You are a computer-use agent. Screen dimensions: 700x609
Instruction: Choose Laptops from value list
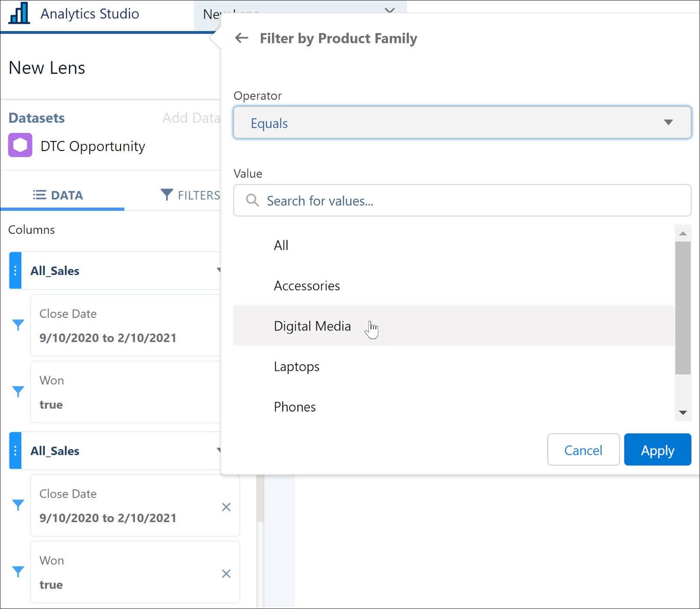tap(454, 366)
